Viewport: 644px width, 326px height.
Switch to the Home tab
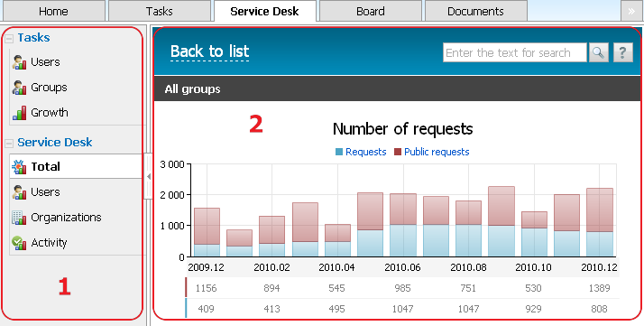pyautogui.click(x=53, y=11)
